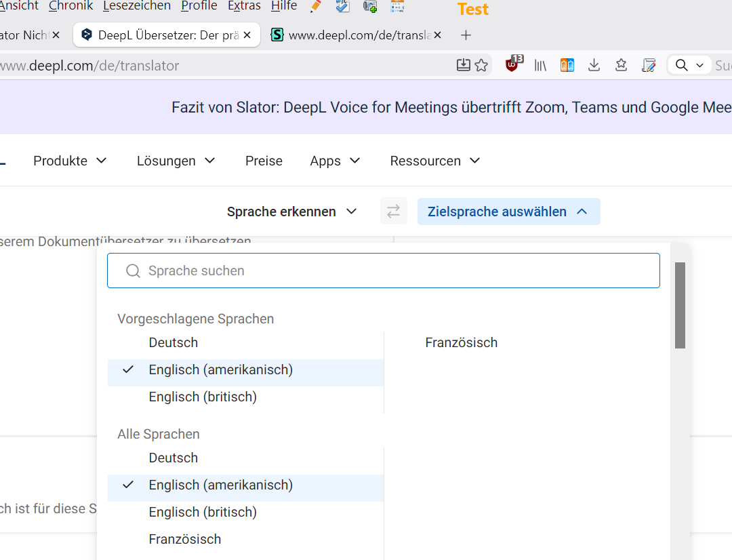Bookmark this page with the star icon
Screen dimensions: 732x560
tap(481, 65)
